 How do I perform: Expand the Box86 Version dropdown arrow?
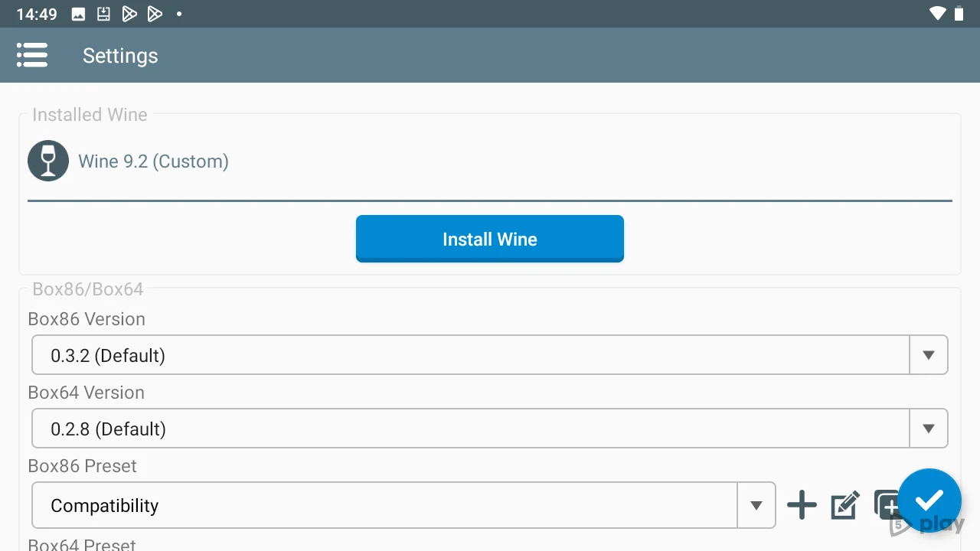928,355
